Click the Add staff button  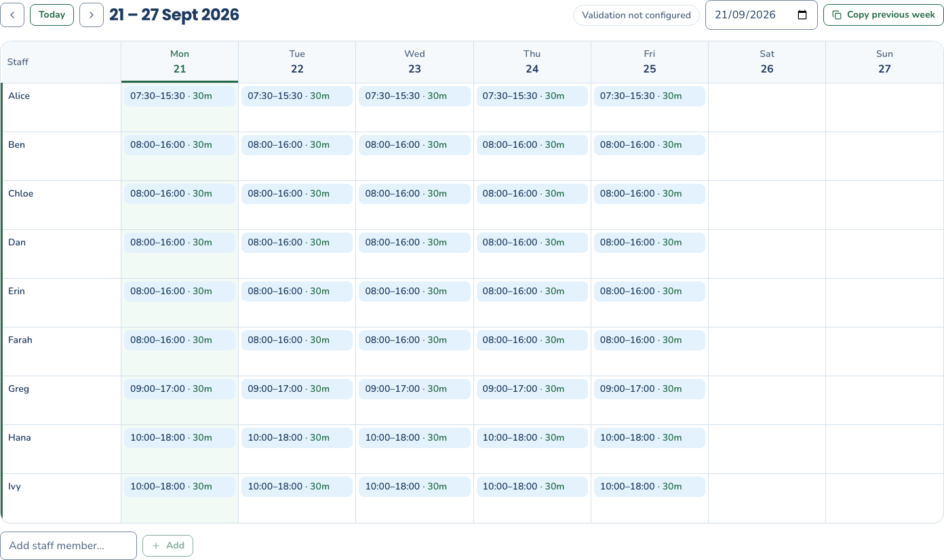click(x=168, y=546)
